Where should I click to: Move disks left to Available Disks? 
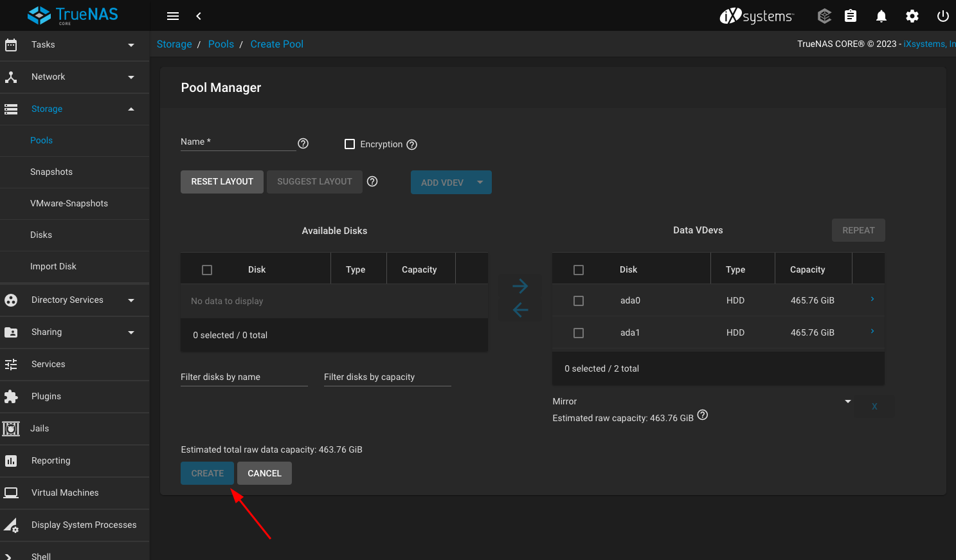click(520, 310)
